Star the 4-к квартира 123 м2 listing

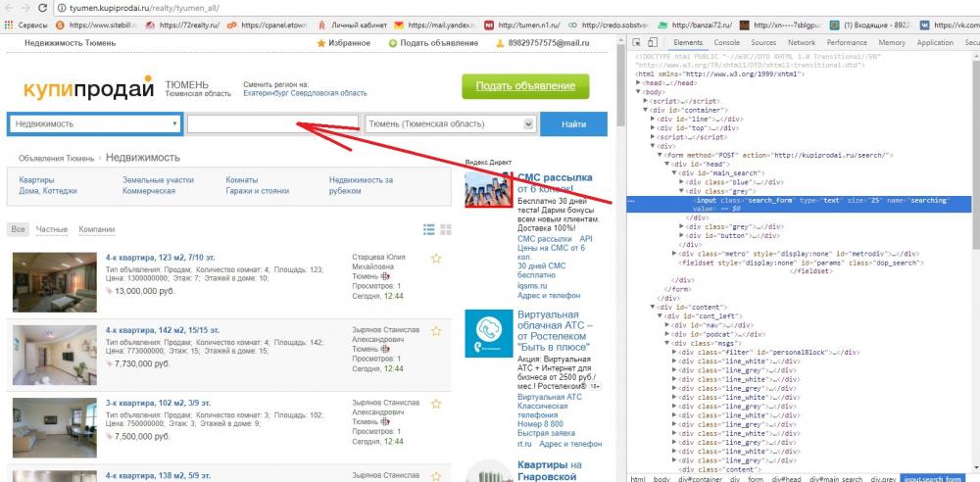point(436,259)
